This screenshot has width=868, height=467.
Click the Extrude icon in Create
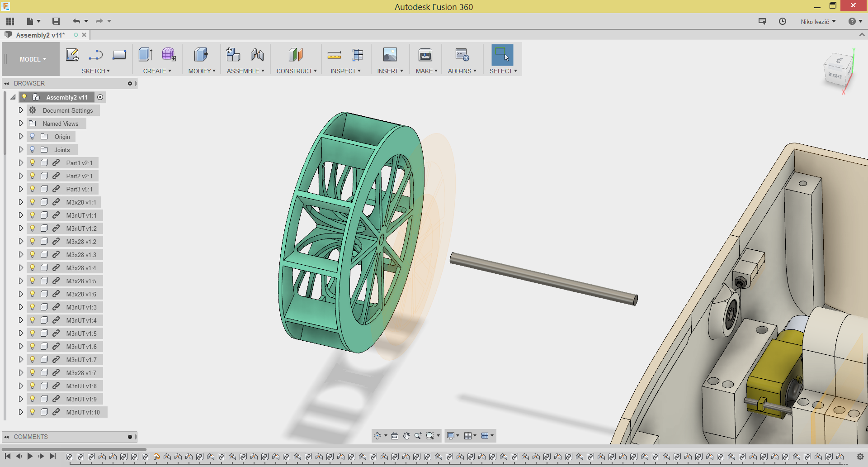(x=146, y=55)
